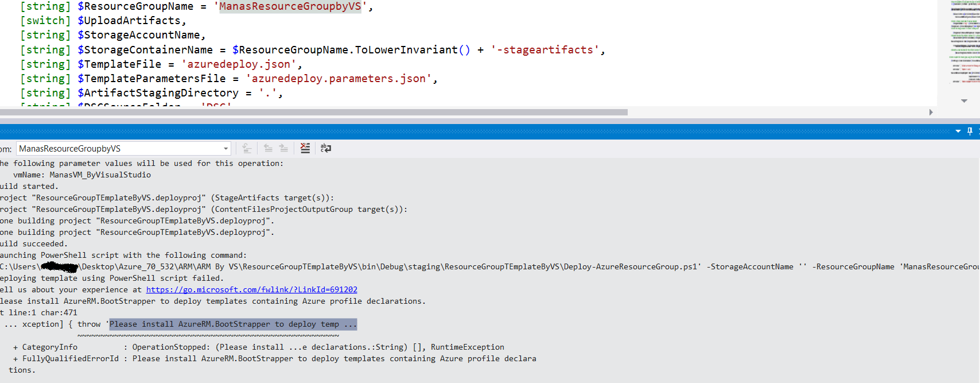The image size is (980, 383).
Task: Click the 'uild succeeded.' output line
Action: [34, 244]
